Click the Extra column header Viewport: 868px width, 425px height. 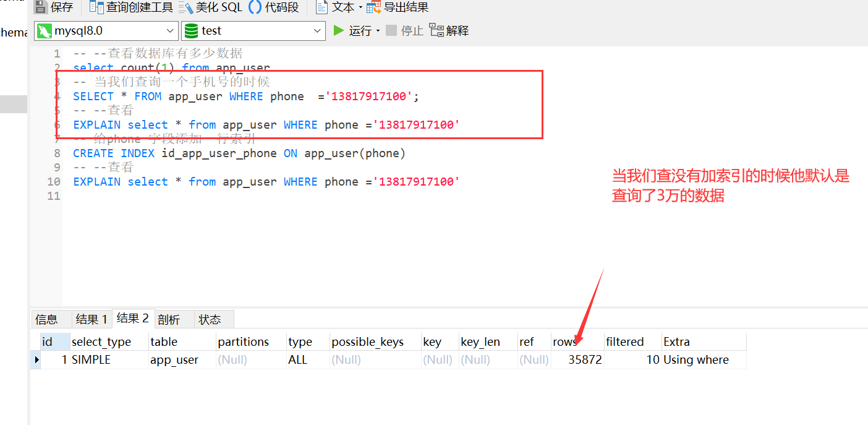[x=704, y=341]
